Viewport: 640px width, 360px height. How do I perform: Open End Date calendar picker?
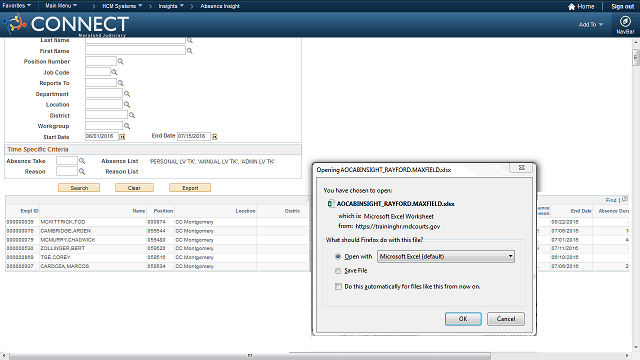(215, 136)
